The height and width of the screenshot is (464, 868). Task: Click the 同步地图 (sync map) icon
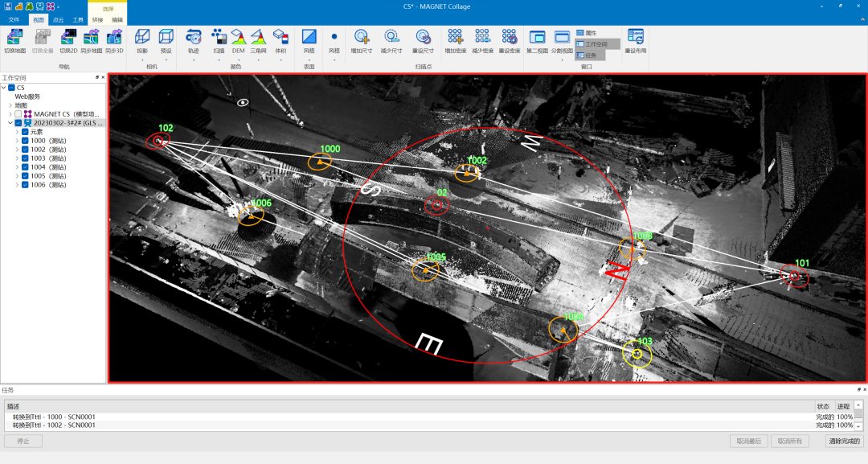tap(91, 37)
